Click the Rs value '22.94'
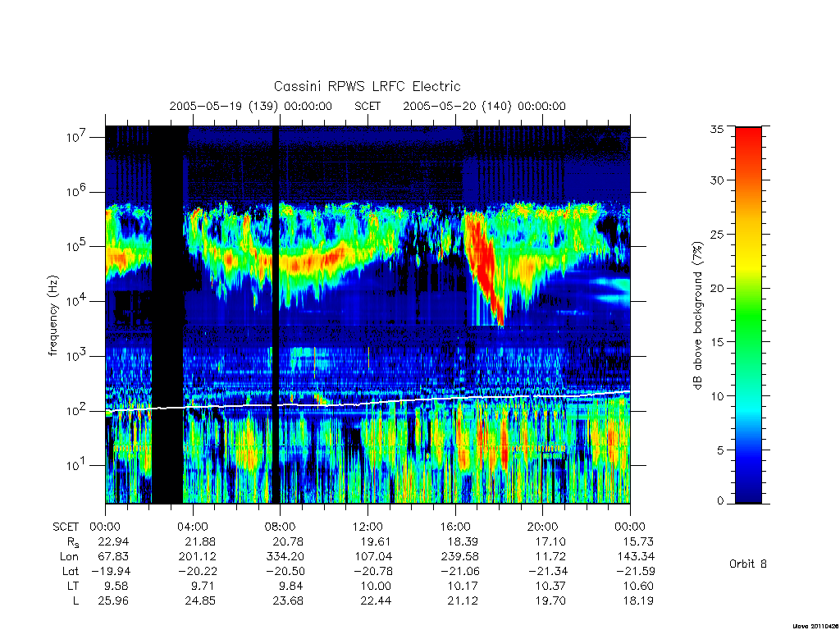The image size is (840, 630). pyautogui.click(x=113, y=541)
